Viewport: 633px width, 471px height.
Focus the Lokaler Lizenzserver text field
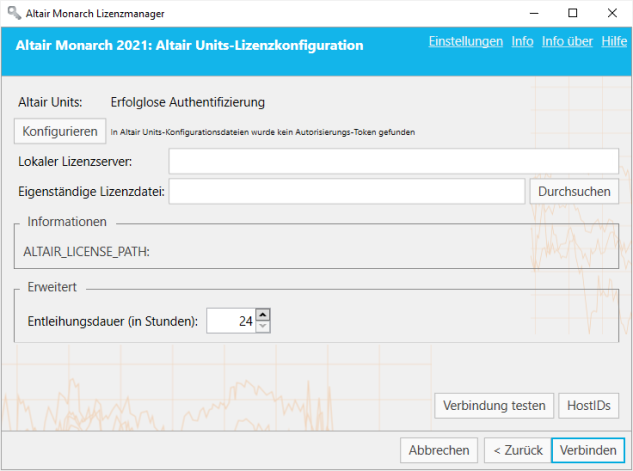coord(393,161)
